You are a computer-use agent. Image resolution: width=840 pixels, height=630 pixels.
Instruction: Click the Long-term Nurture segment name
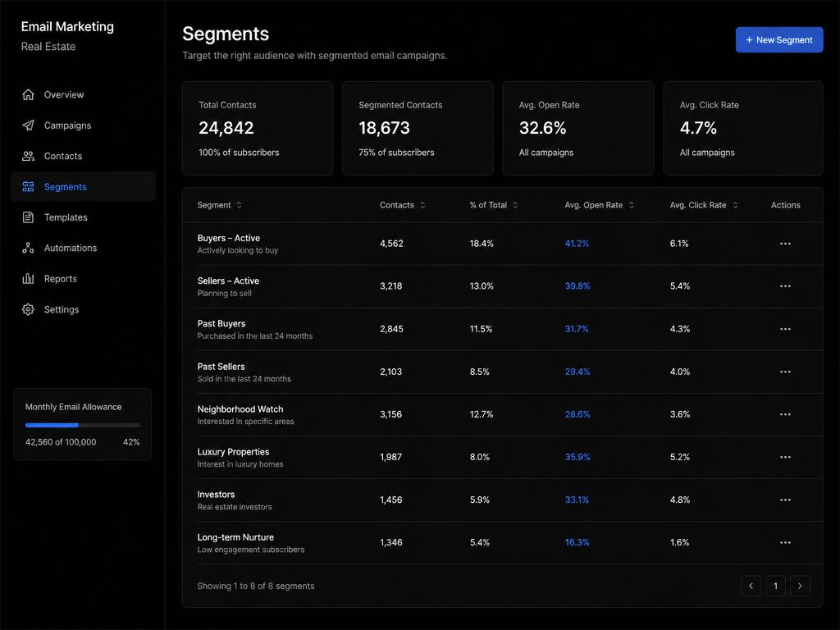click(235, 536)
